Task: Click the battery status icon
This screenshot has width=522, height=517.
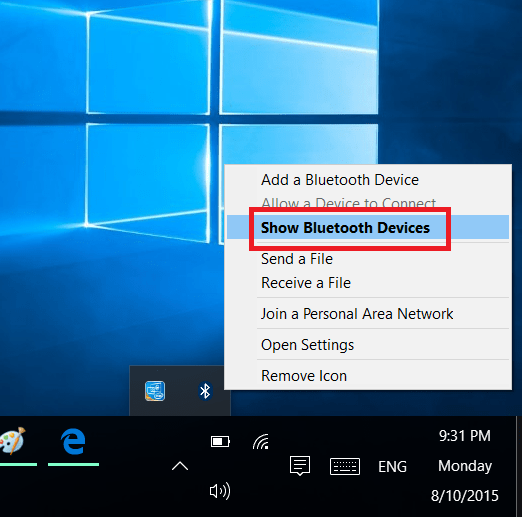Action: pos(220,442)
